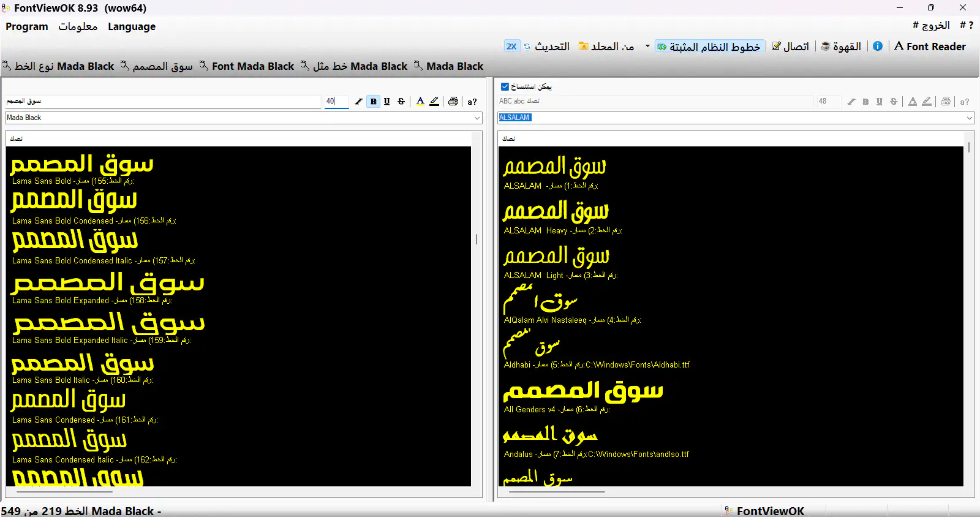980x517 pixels.
Task: Click the اتصال contact button
Action: 791,47
